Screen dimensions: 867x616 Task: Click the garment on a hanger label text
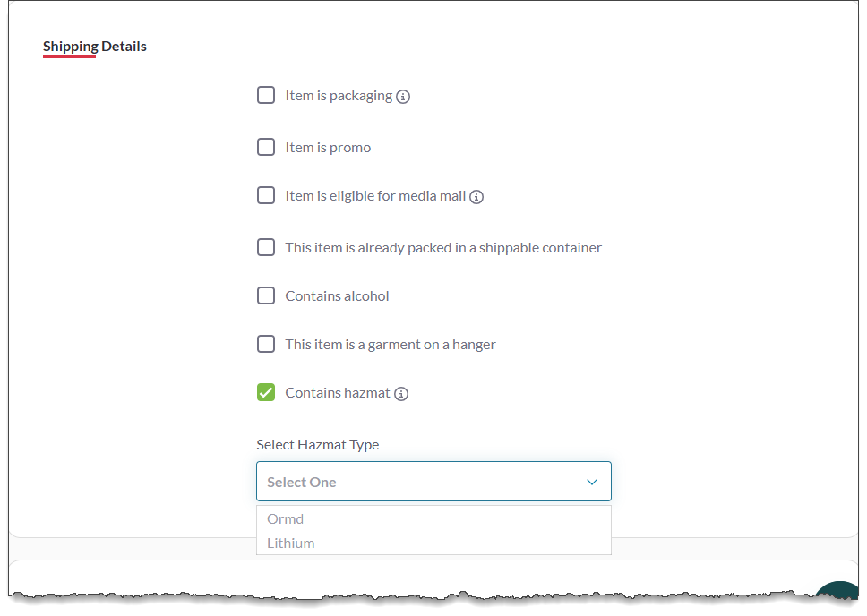point(391,345)
